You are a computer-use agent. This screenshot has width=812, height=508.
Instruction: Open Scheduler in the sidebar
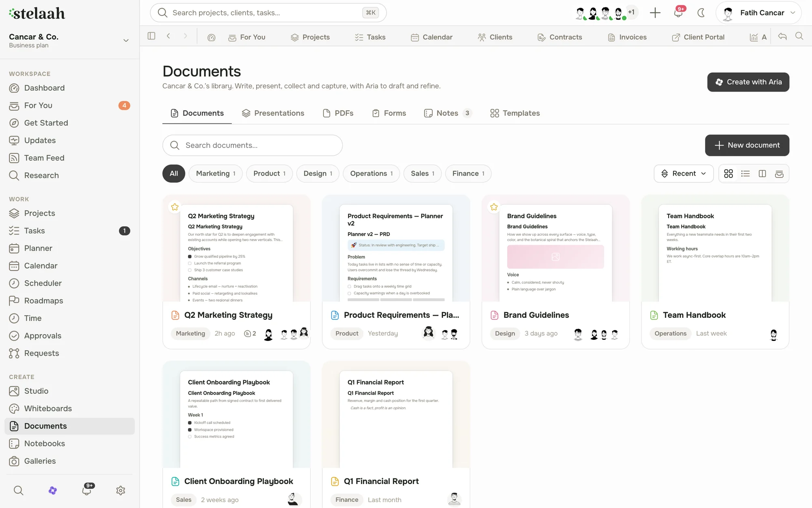pyautogui.click(x=69, y=283)
